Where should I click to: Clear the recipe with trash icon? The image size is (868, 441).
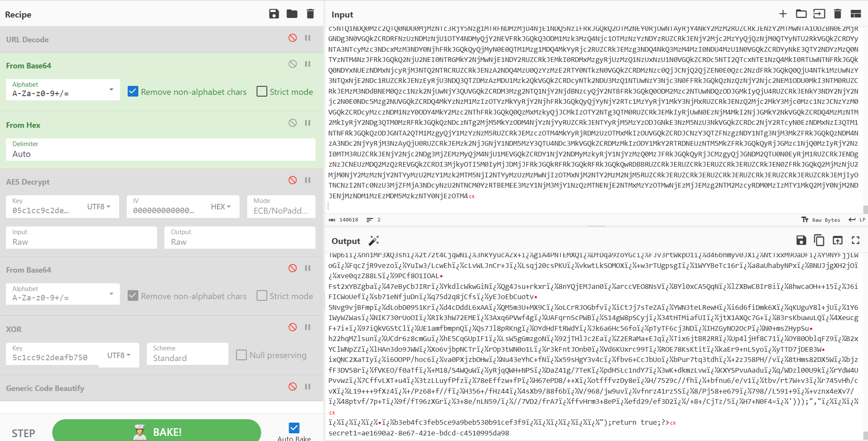[x=310, y=14]
